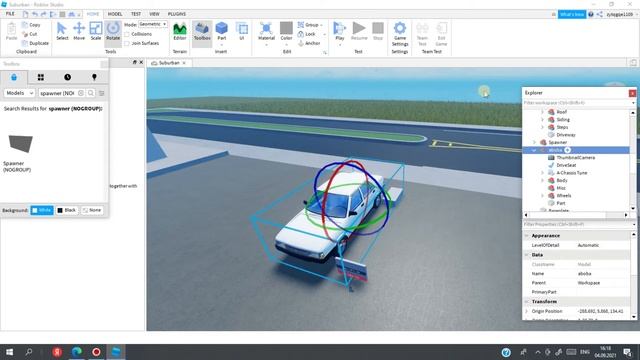Viewport: 640px width, 360px height.
Task: Activate the Move tool
Action: click(79, 31)
